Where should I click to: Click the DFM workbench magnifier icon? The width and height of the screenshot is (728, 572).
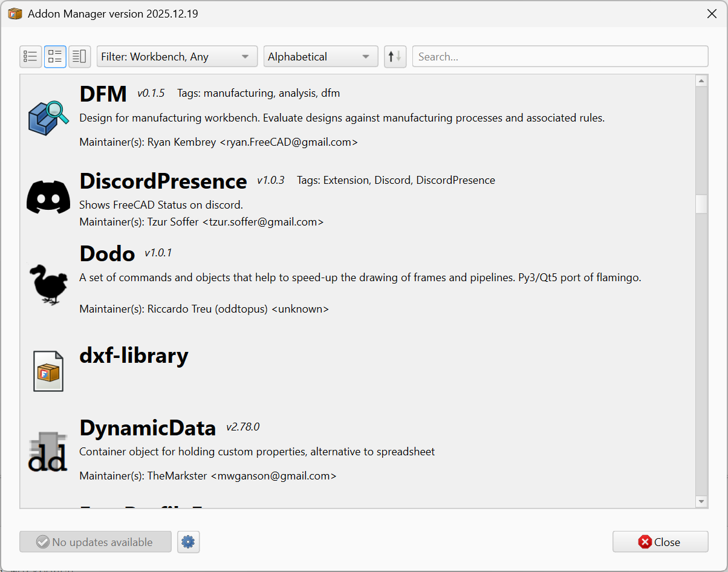[x=48, y=118]
